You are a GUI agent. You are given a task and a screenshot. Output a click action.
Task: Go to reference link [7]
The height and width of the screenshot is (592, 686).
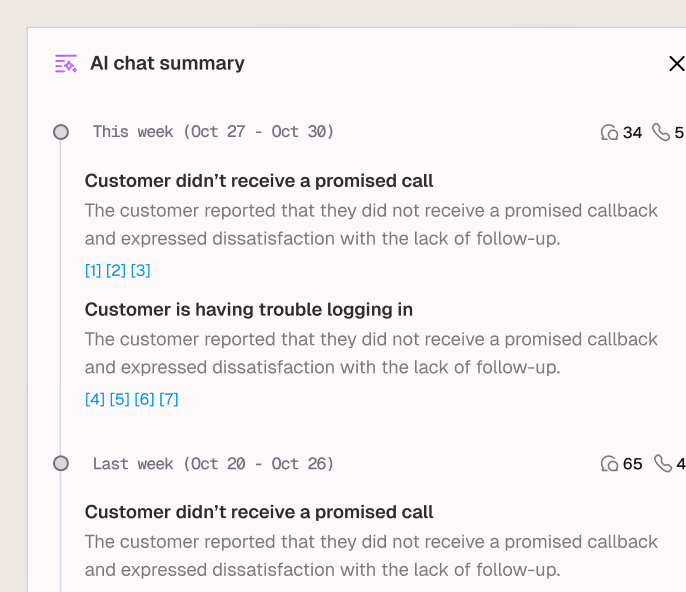point(168,399)
